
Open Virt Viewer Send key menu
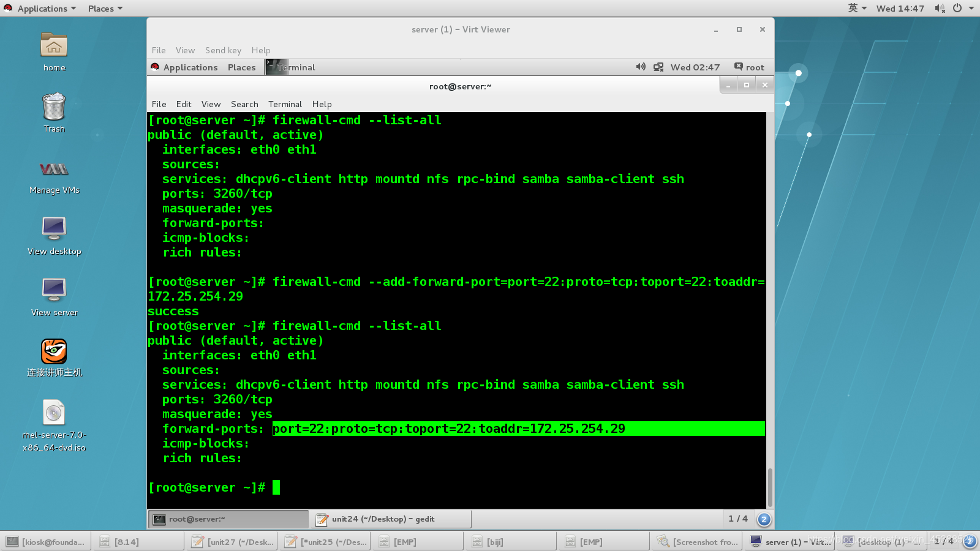click(x=223, y=50)
